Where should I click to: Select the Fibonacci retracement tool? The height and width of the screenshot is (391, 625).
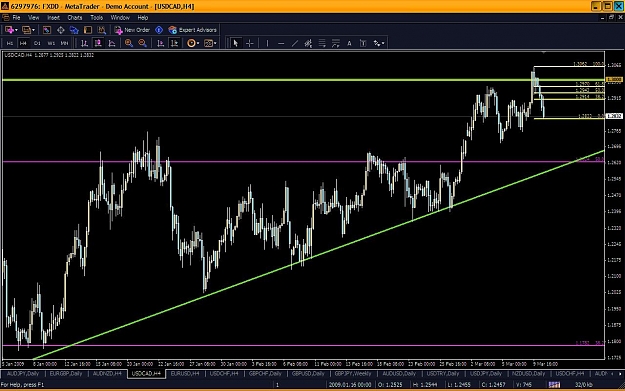322,43
